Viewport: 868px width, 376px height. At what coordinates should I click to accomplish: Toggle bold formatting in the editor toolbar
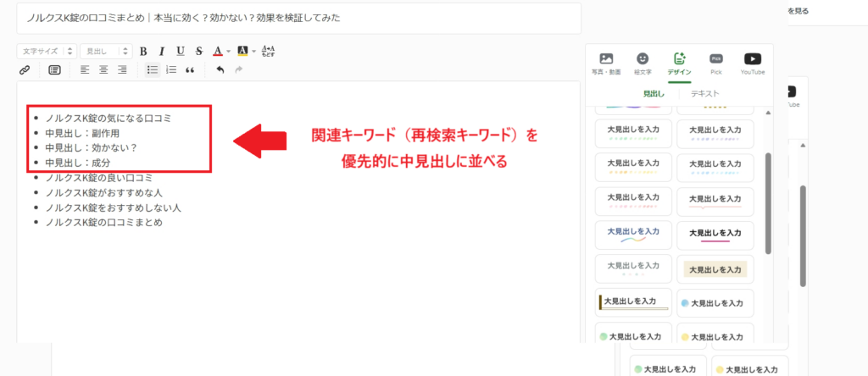[143, 51]
